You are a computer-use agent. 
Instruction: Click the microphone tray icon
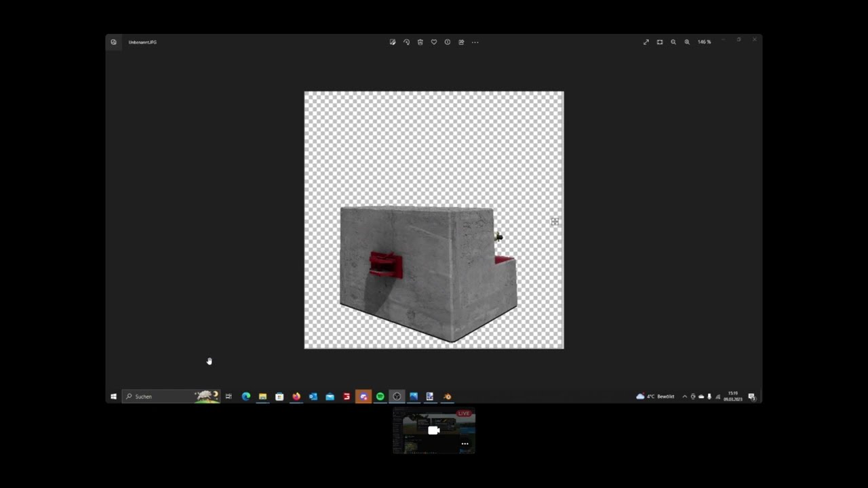click(x=709, y=396)
